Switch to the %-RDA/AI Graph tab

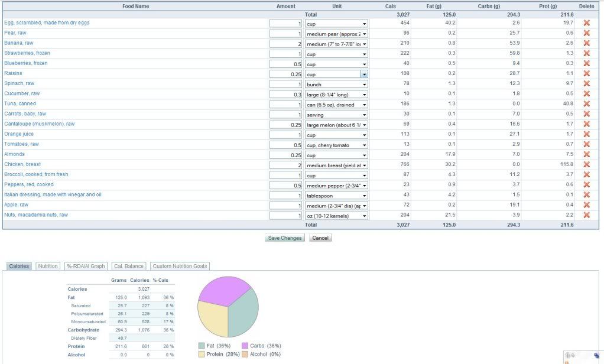[x=86, y=266]
